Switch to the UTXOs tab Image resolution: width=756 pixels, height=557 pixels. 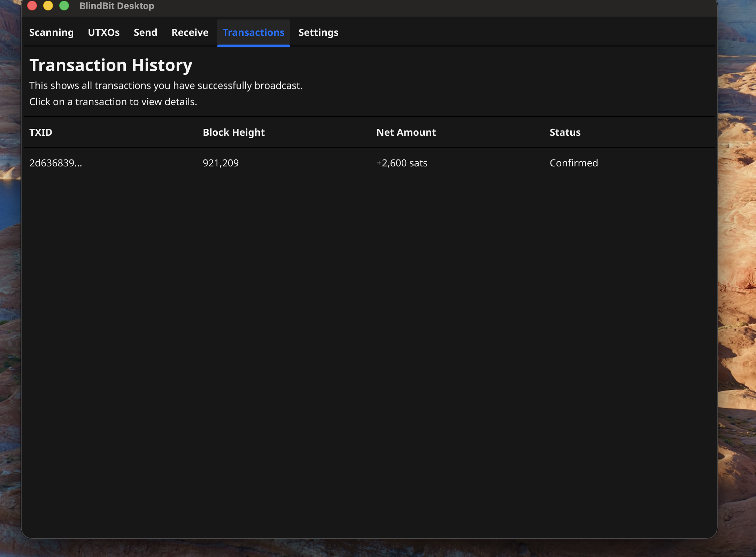click(x=103, y=32)
